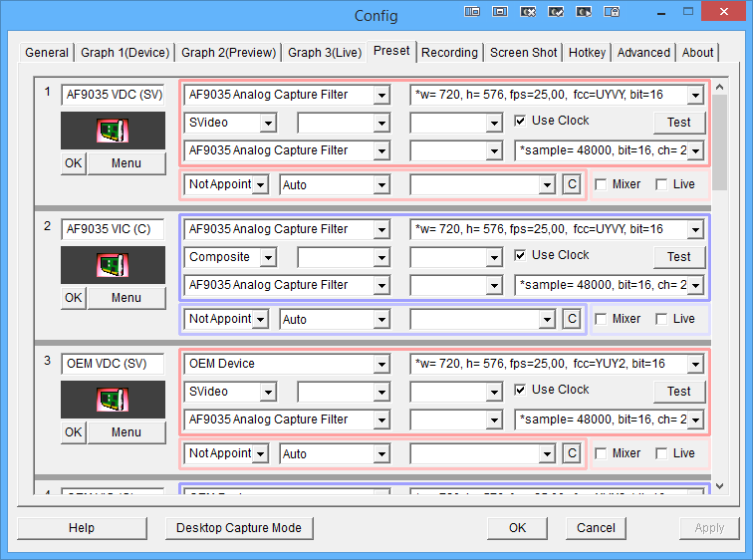Screen dimensions: 753x560
Task: Open the About tab
Action: click(697, 53)
